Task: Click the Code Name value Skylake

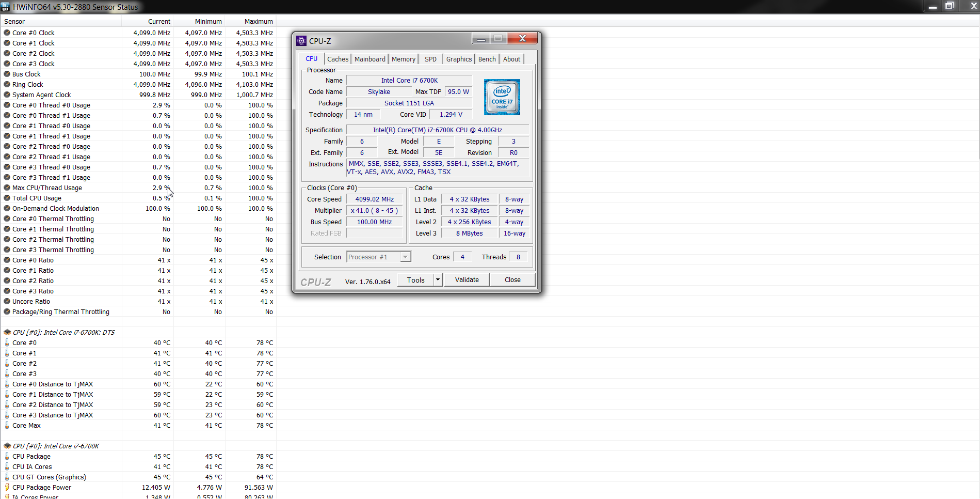Action: [379, 92]
